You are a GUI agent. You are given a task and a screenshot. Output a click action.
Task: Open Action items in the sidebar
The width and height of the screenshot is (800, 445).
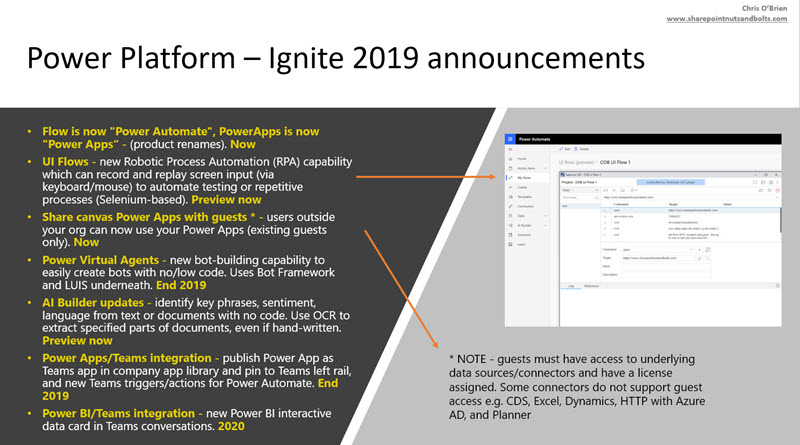(526, 168)
